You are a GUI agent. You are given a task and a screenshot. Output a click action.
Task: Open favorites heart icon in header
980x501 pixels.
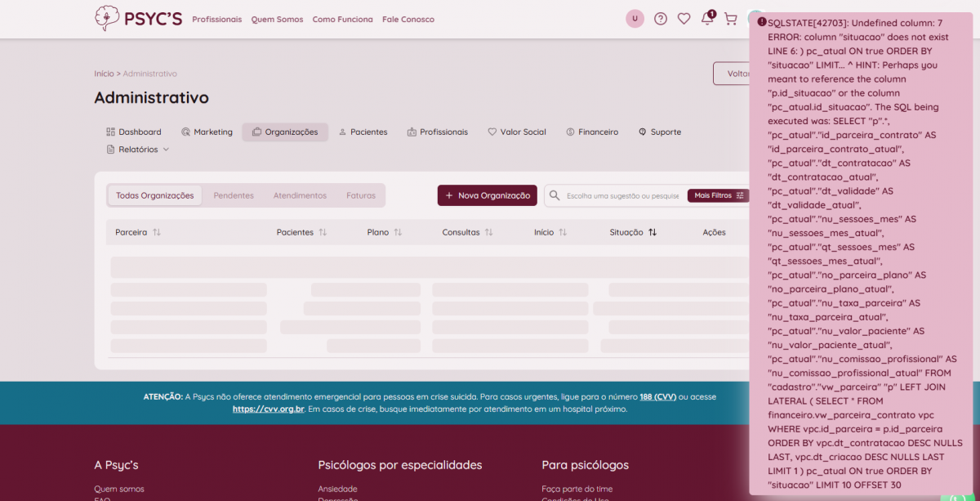tap(684, 18)
